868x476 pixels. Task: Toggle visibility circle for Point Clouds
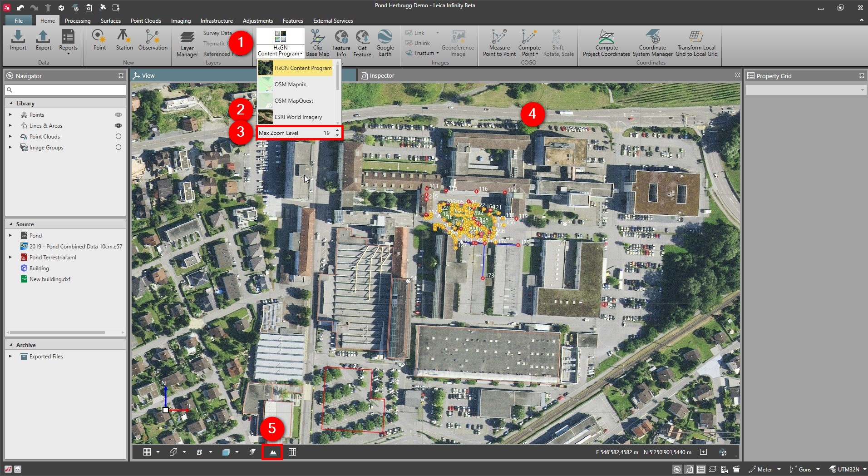118,136
